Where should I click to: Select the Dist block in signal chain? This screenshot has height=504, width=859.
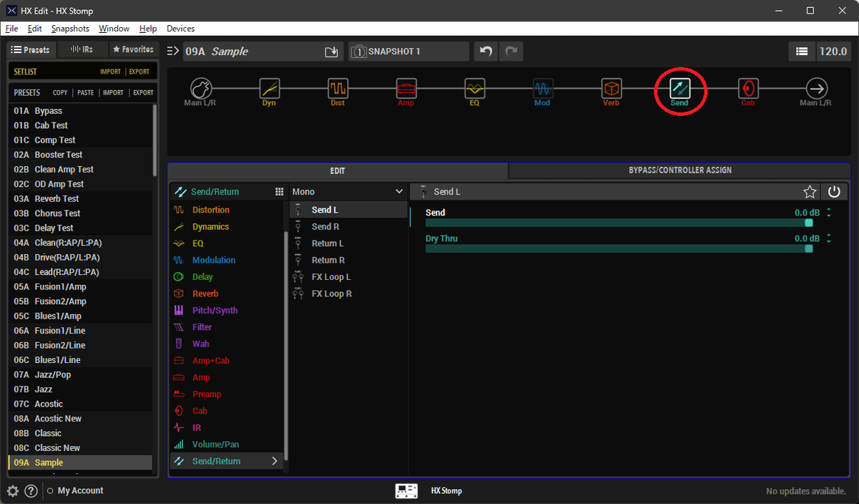coord(338,88)
